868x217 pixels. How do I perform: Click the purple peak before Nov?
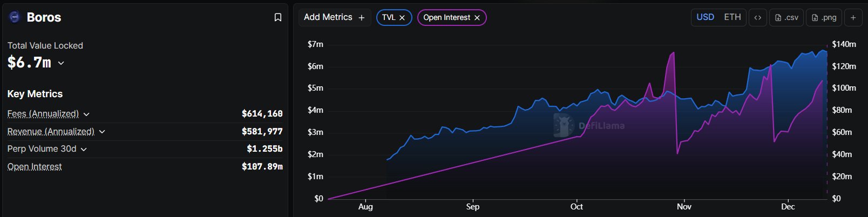click(x=673, y=53)
